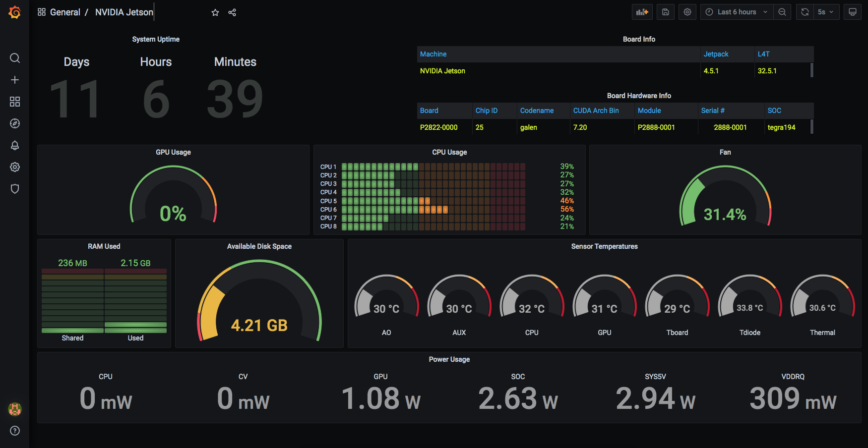Open the GPU Usage panel title menu
868x448 pixels.
pos(173,152)
